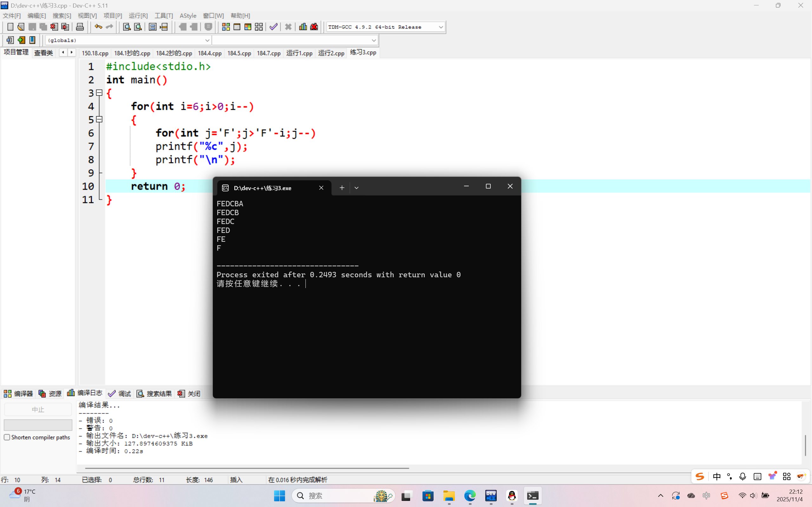This screenshot has height=507, width=812.
Task: Click the 关闭 button in bottom panel
Action: 189,393
